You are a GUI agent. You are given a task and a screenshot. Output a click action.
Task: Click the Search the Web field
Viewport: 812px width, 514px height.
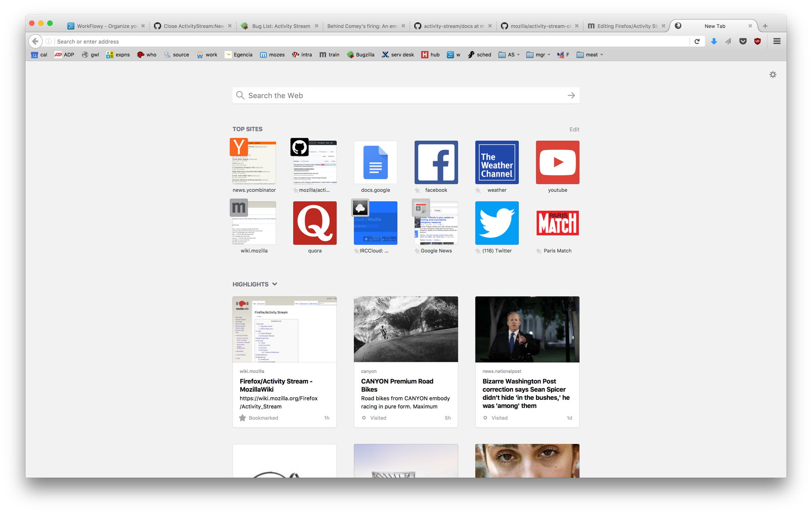pyautogui.click(x=406, y=96)
